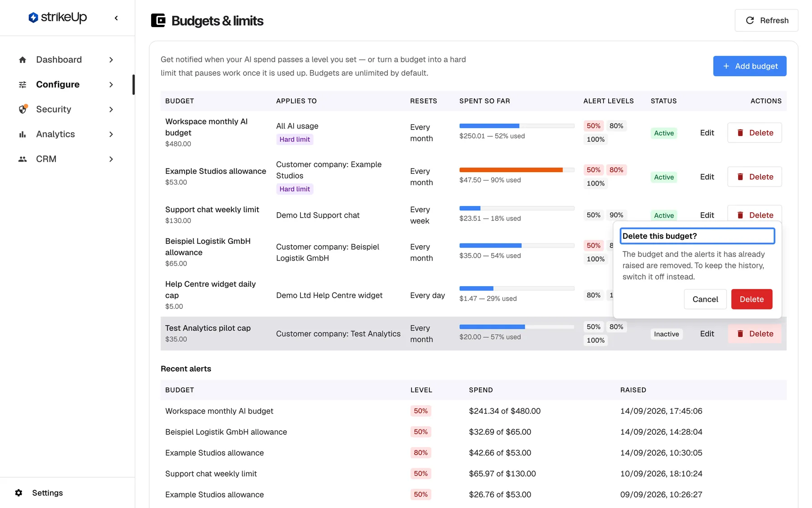Screen dimensions: 812x508
Task: Open the Security menu item
Action: click(x=67, y=109)
